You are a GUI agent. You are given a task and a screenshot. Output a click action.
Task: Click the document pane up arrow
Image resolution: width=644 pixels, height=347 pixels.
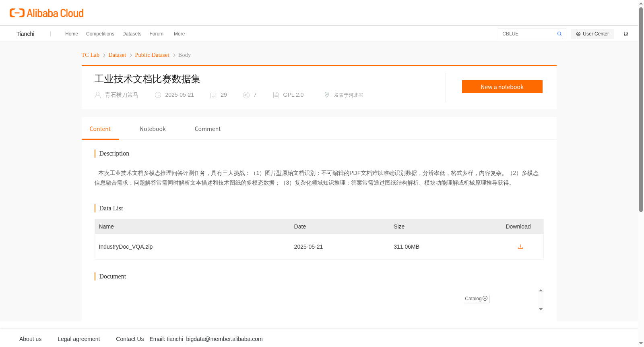coord(541,291)
